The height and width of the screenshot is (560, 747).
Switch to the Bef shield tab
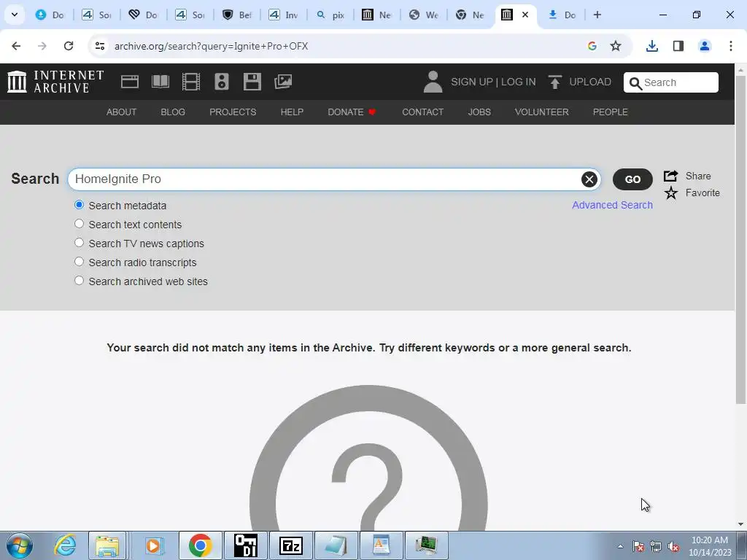[237, 15]
